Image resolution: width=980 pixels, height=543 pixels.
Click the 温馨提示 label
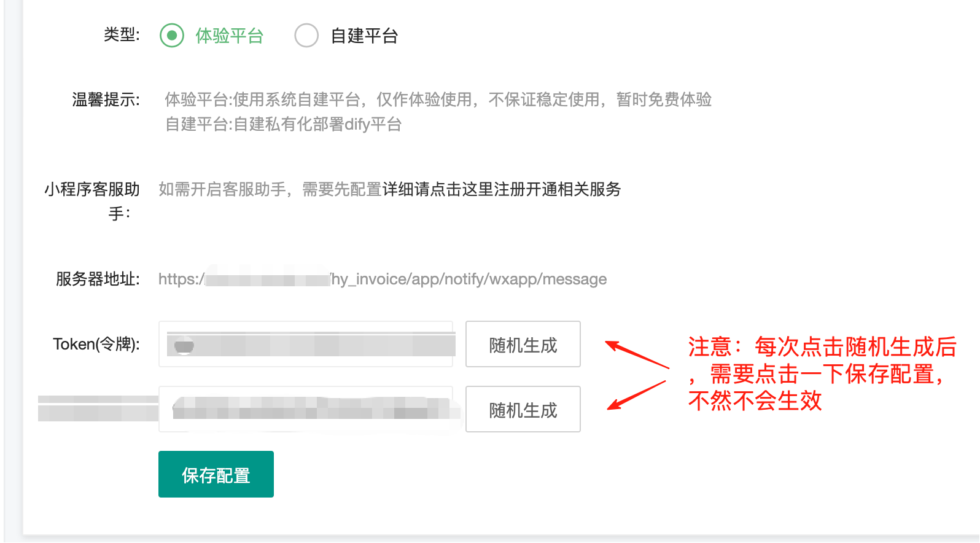pos(106,100)
